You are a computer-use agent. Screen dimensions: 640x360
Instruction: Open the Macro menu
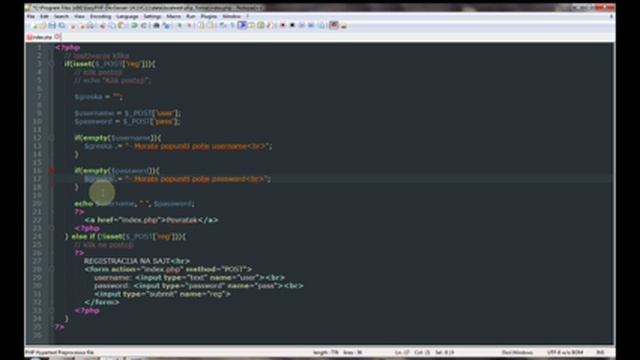click(173, 16)
